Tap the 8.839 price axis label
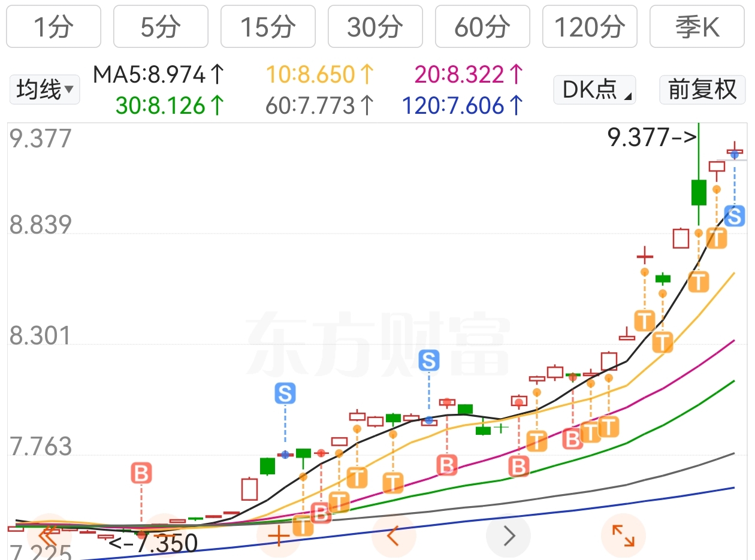Image resolution: width=755 pixels, height=560 pixels. click(x=40, y=225)
